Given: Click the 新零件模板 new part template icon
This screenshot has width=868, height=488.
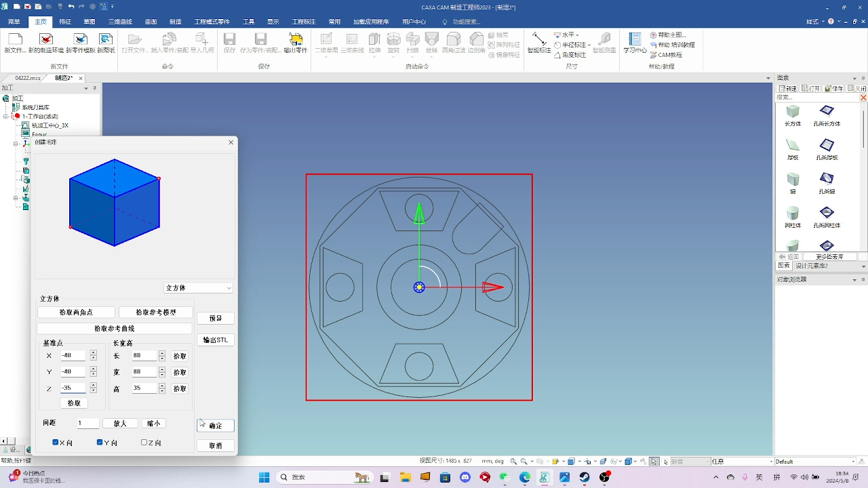Looking at the screenshot, I should pos(80,43).
